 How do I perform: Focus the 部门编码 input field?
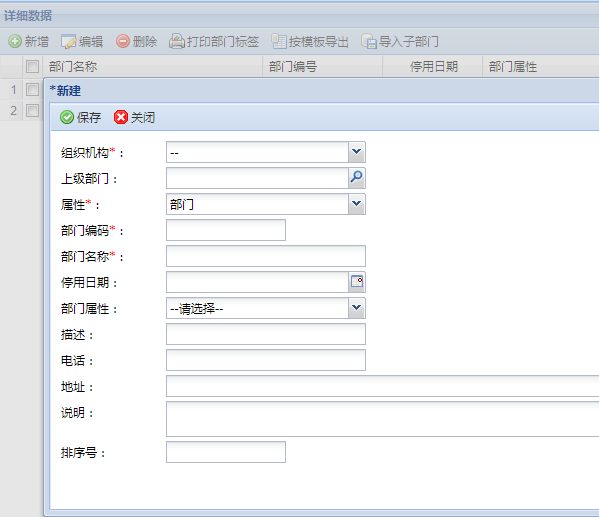point(226,230)
